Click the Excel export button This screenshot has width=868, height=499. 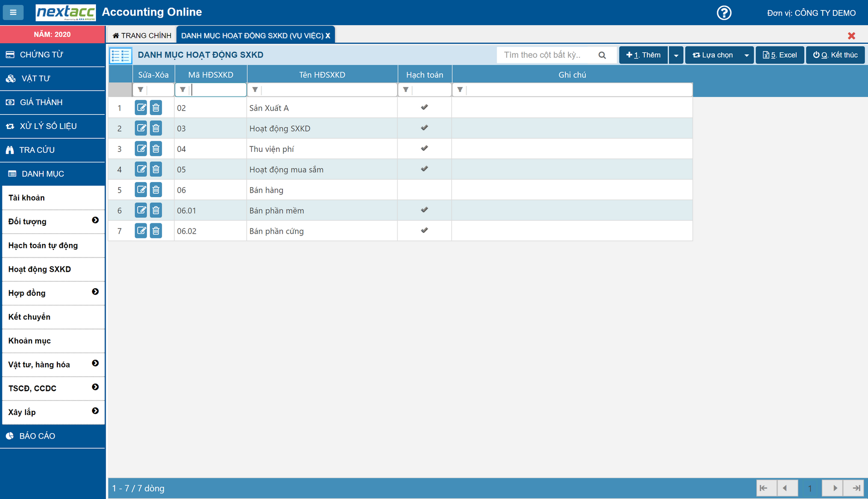point(780,55)
